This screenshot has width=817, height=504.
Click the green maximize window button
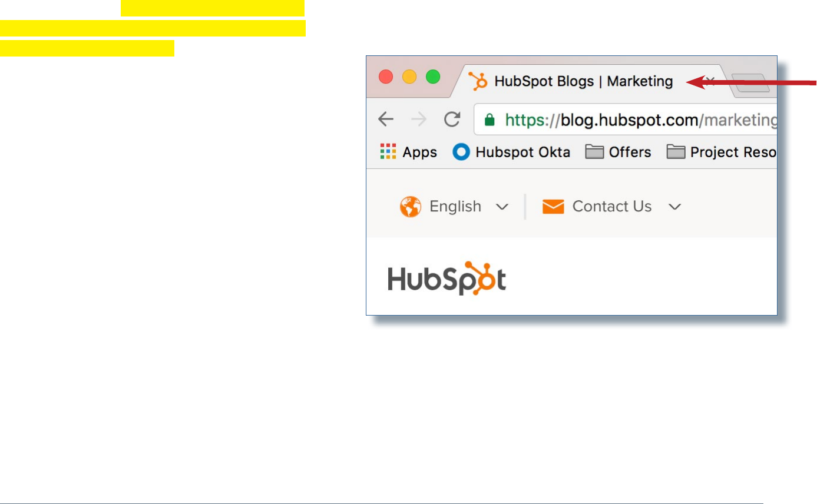[433, 77]
